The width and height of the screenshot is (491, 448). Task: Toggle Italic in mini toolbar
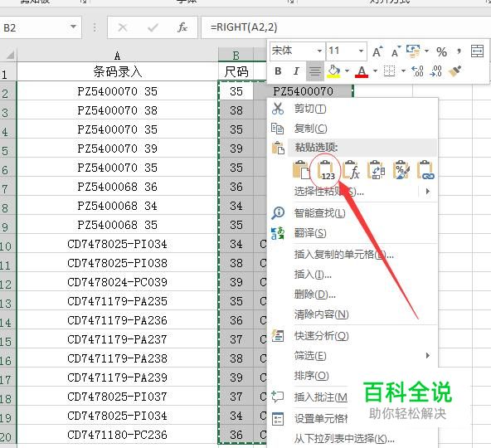click(x=296, y=71)
